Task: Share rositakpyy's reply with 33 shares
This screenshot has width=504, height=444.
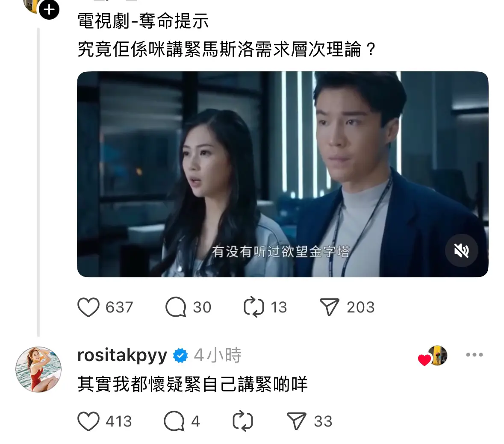Action: point(296,421)
